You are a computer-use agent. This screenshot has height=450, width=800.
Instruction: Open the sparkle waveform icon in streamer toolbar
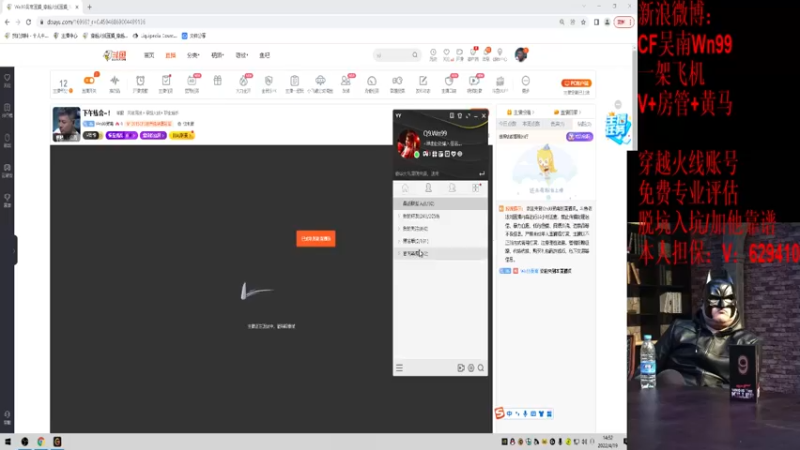pyautogui.click(x=114, y=81)
